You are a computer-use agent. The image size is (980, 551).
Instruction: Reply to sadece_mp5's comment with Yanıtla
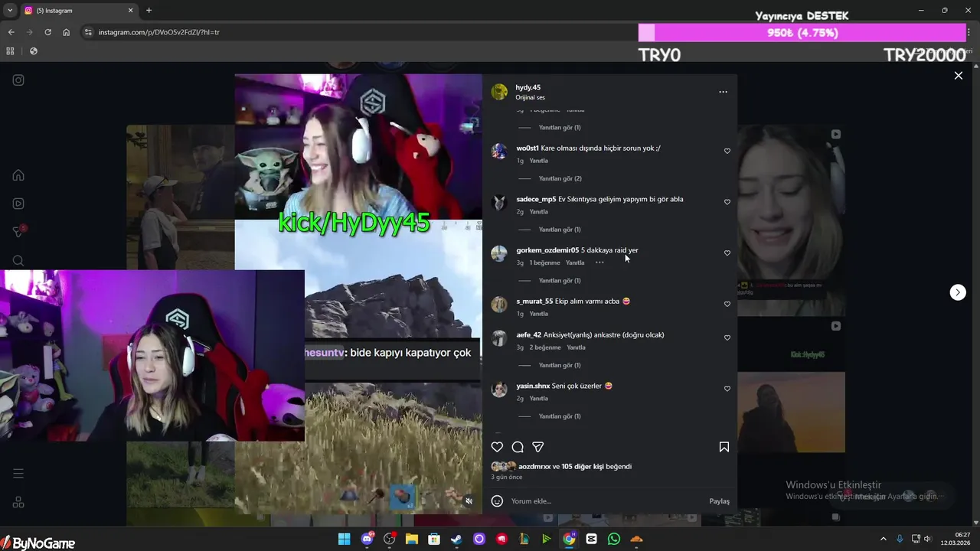click(x=539, y=212)
